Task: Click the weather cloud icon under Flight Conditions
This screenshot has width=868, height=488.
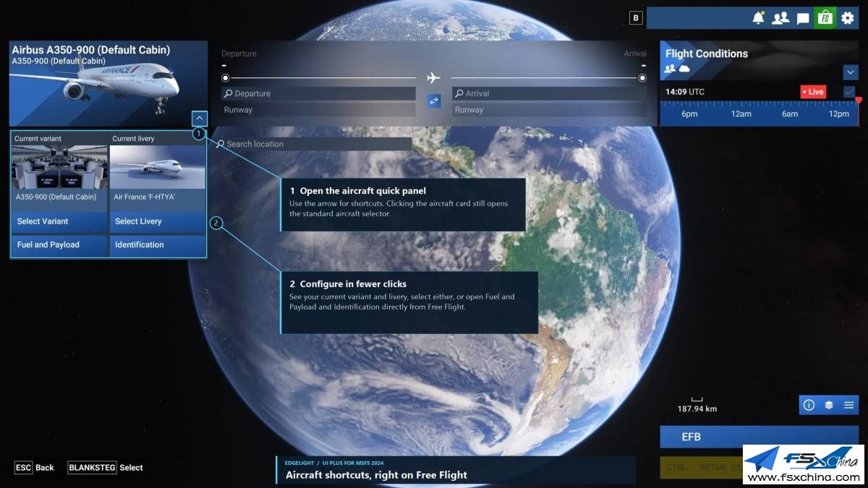Action: (684, 69)
